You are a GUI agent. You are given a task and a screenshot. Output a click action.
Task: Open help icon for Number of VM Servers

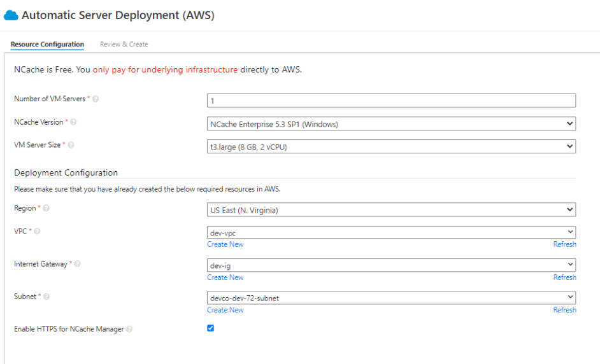pyautogui.click(x=96, y=99)
